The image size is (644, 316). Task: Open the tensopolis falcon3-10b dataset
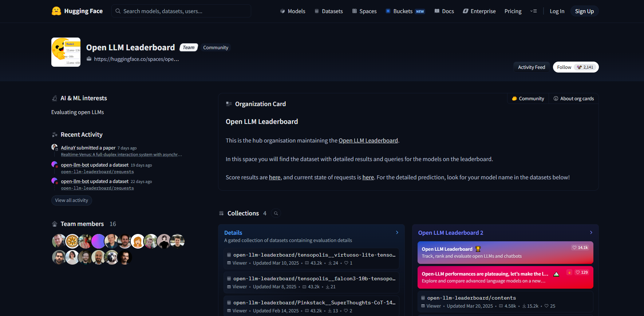click(x=311, y=282)
